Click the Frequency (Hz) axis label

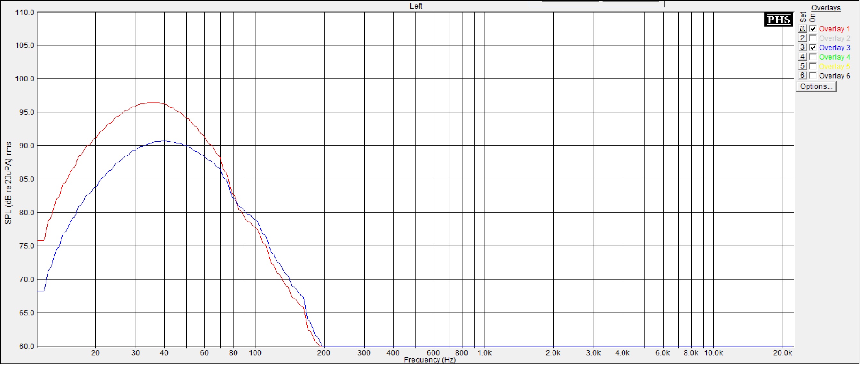[x=430, y=360]
